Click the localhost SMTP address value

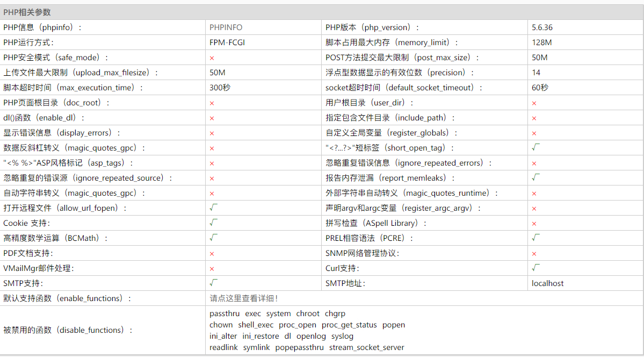coord(547,283)
